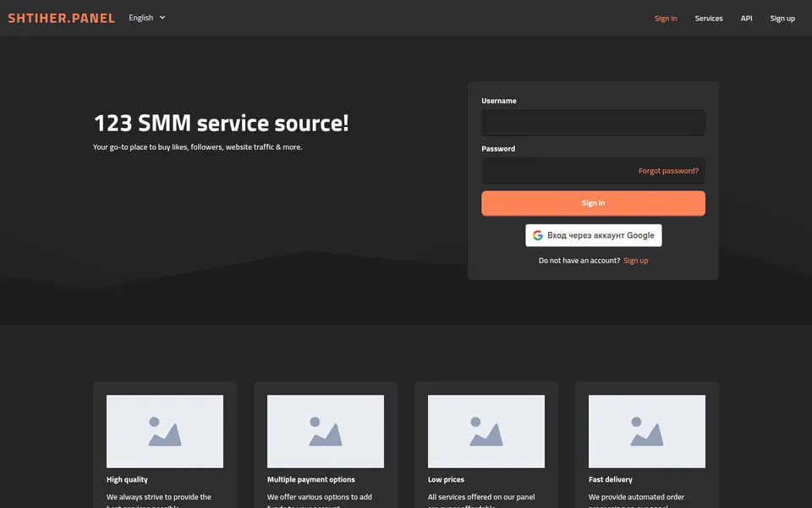Click Sign up link below Google button
The image size is (812, 508).
coord(635,261)
